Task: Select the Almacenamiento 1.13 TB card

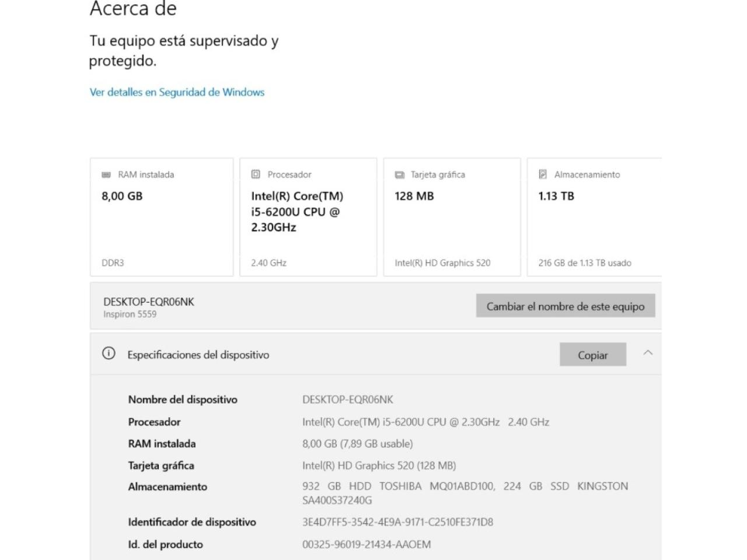Action: (x=594, y=217)
